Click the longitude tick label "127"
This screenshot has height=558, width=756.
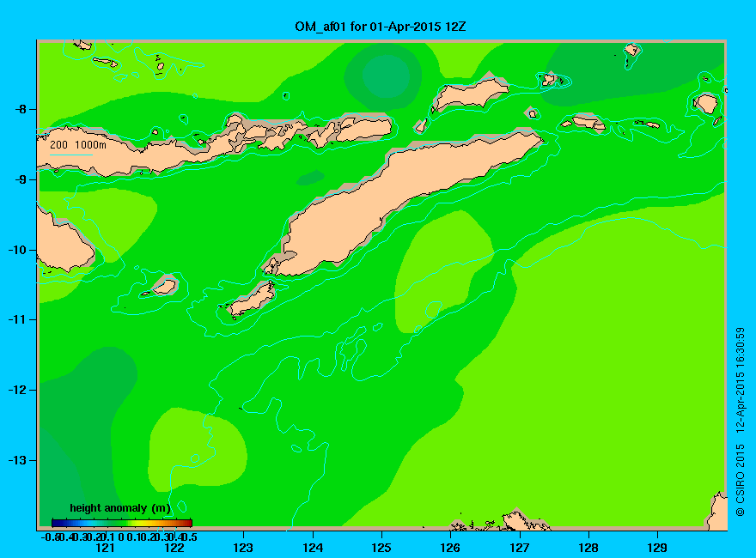[x=519, y=548]
